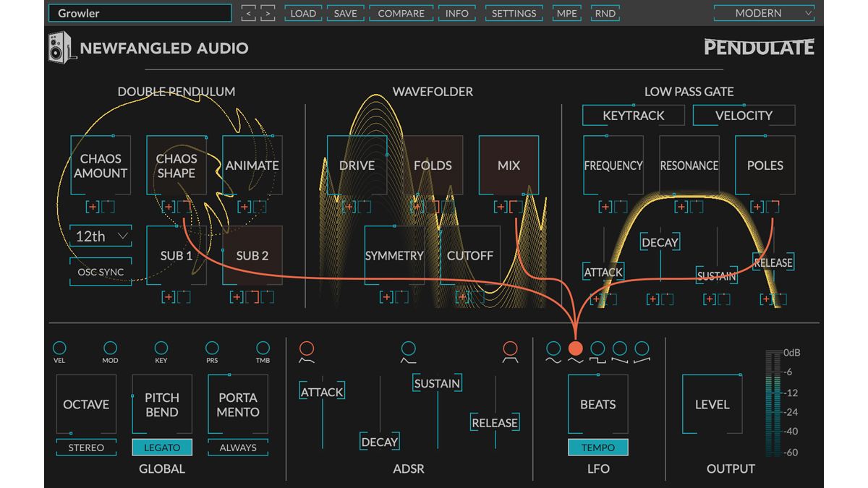Click RND to randomize the patch

(605, 12)
